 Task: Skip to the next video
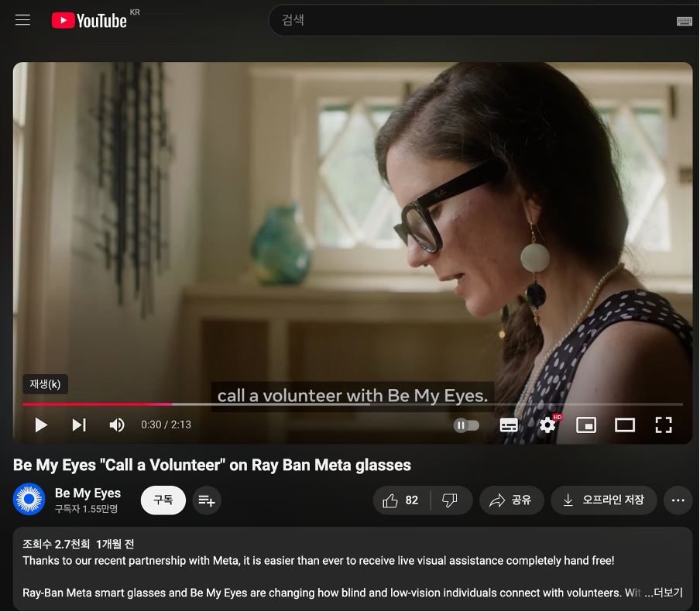[79, 425]
